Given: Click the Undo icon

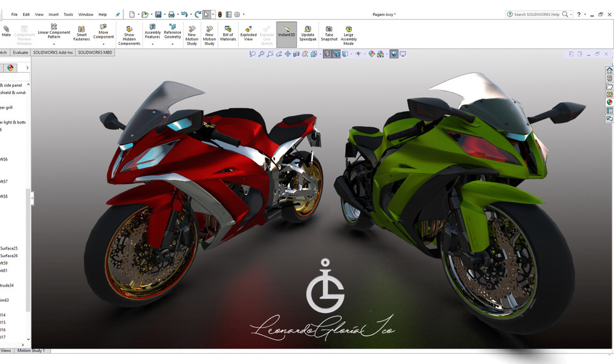Looking at the screenshot, I should click(184, 15).
